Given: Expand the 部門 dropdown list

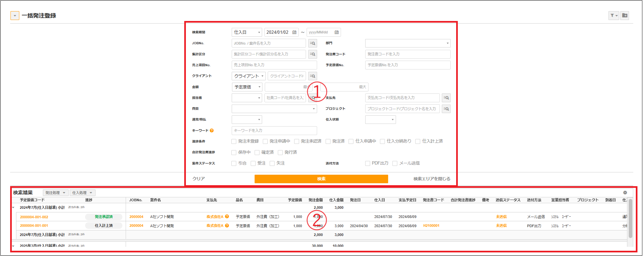Looking at the screenshot, I should point(407,43).
